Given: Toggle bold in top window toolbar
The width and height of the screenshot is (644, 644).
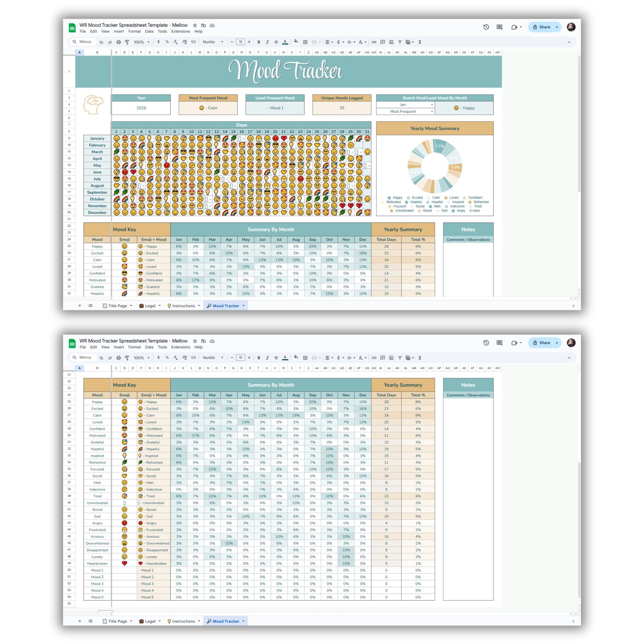Looking at the screenshot, I should [259, 42].
